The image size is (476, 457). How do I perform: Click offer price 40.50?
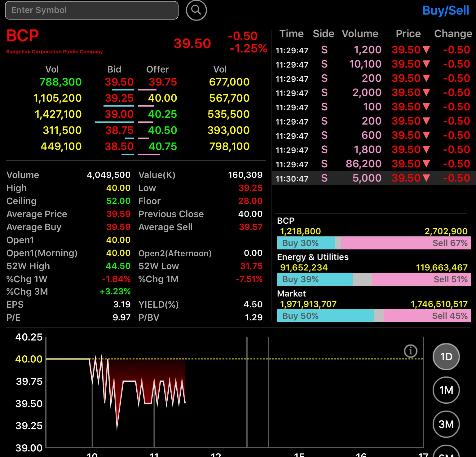(162, 130)
